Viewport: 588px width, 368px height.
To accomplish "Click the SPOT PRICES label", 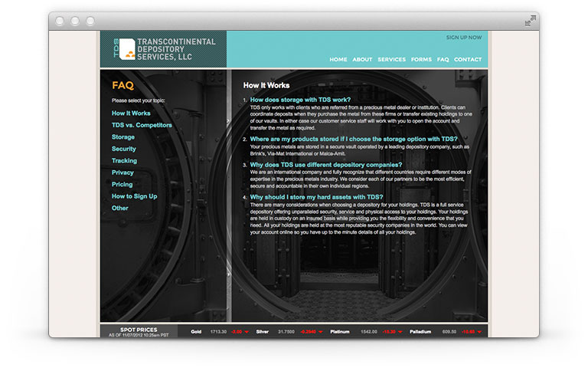I will pos(139,330).
